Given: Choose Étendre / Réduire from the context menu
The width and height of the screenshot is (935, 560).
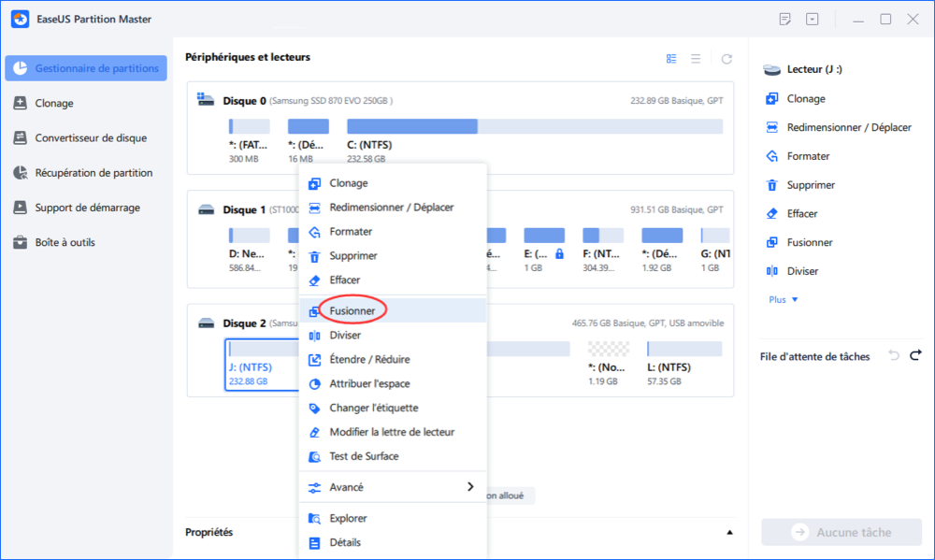Looking at the screenshot, I should tap(369, 359).
